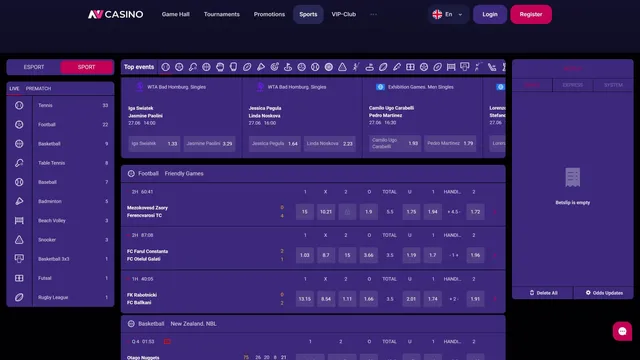This screenshot has width=640, height=360.
Task: Select the Badminton shuttlecock icon in sidebar
Action: click(19, 201)
